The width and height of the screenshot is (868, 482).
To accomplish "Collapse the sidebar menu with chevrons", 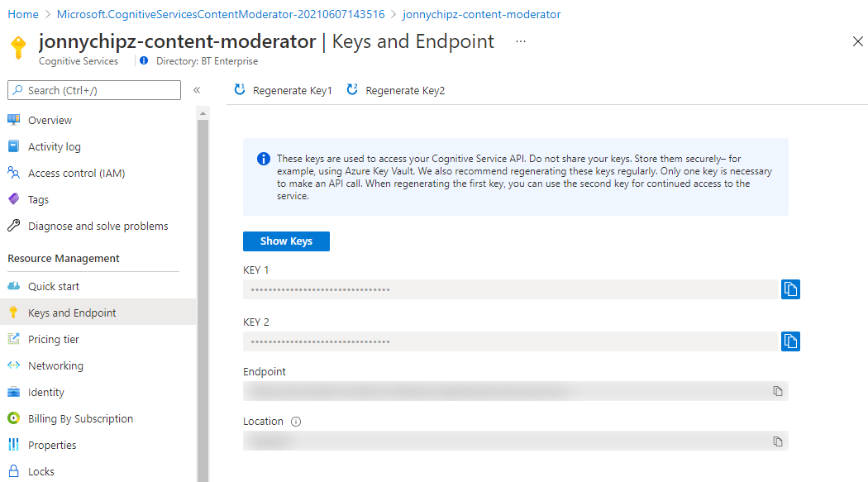I will click(197, 91).
